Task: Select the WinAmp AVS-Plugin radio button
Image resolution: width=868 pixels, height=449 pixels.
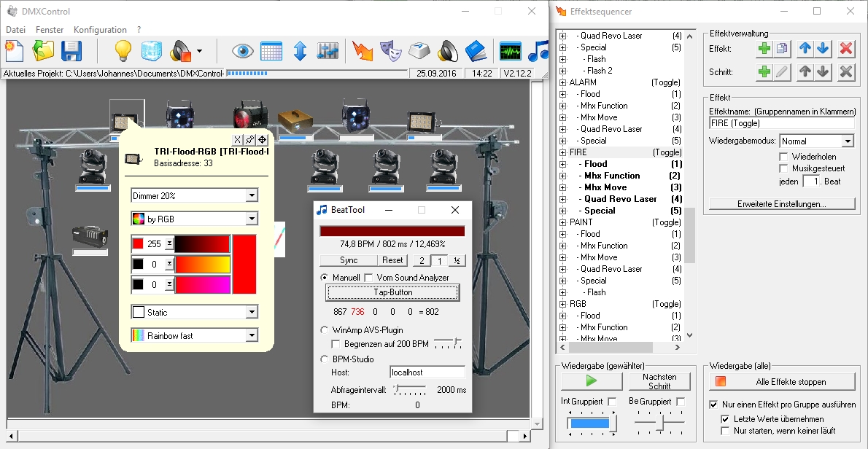Action: coord(325,330)
